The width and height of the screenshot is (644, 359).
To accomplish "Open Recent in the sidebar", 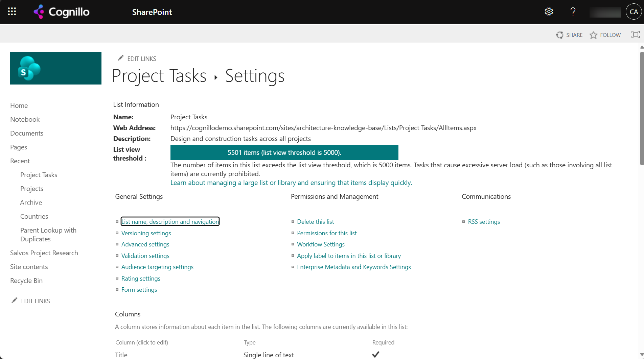I will pyautogui.click(x=20, y=161).
